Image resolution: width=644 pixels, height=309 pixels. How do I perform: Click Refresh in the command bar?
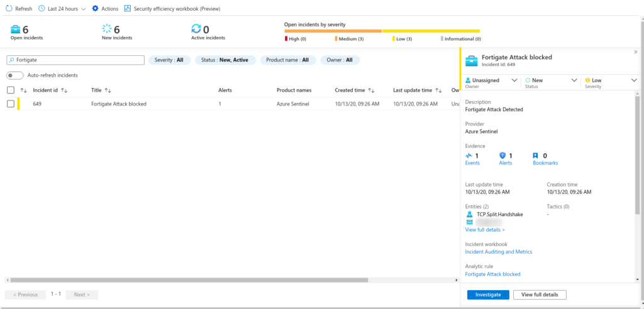click(19, 9)
